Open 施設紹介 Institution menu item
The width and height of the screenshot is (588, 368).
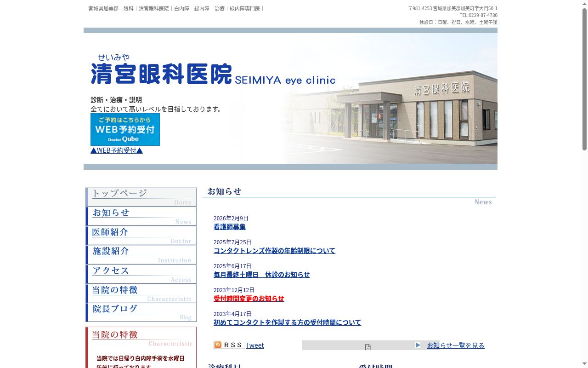point(141,255)
